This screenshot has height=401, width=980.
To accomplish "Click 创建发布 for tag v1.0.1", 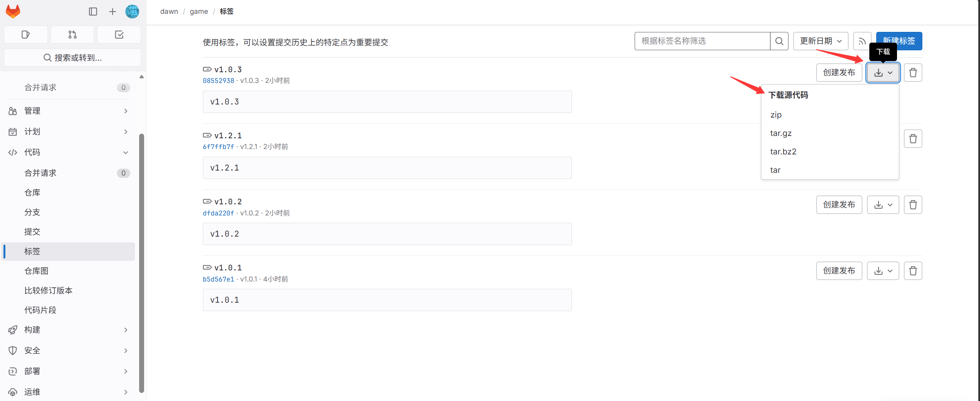I will coord(839,271).
